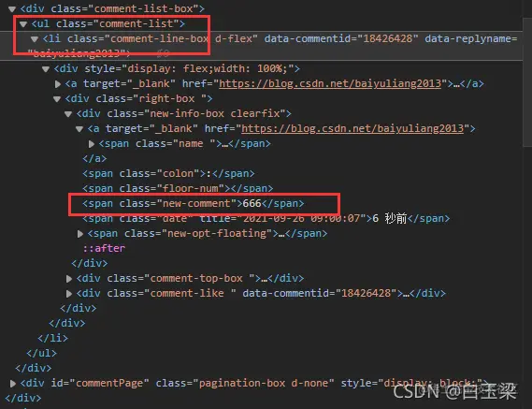Collapse the right-box div node
Screen dimensions: 532x409
[x=57, y=99]
